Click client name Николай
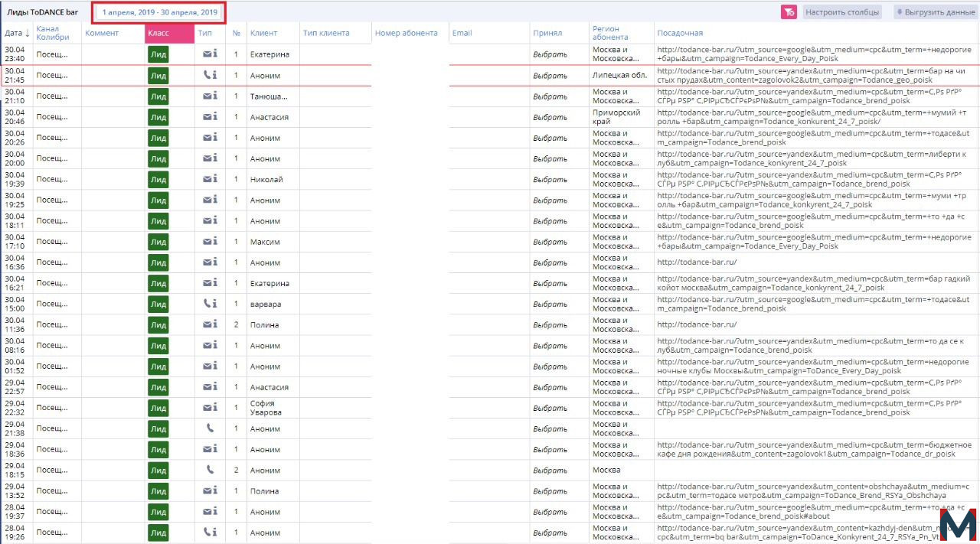Screen dimensions: 980x544 [266, 179]
